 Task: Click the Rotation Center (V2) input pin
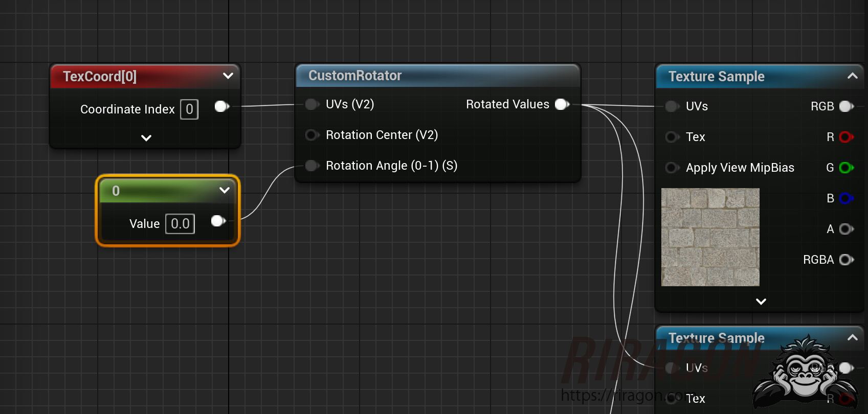pyautogui.click(x=311, y=135)
